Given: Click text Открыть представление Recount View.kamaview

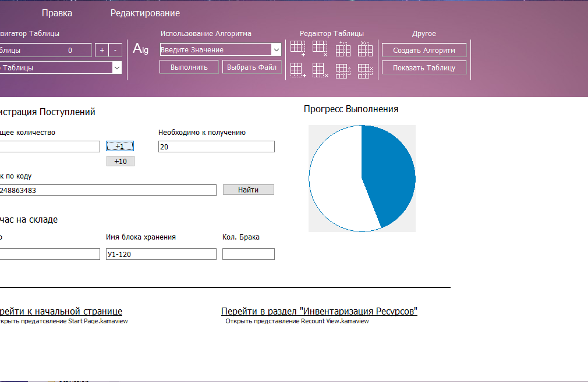Looking at the screenshot, I should coord(297,321).
